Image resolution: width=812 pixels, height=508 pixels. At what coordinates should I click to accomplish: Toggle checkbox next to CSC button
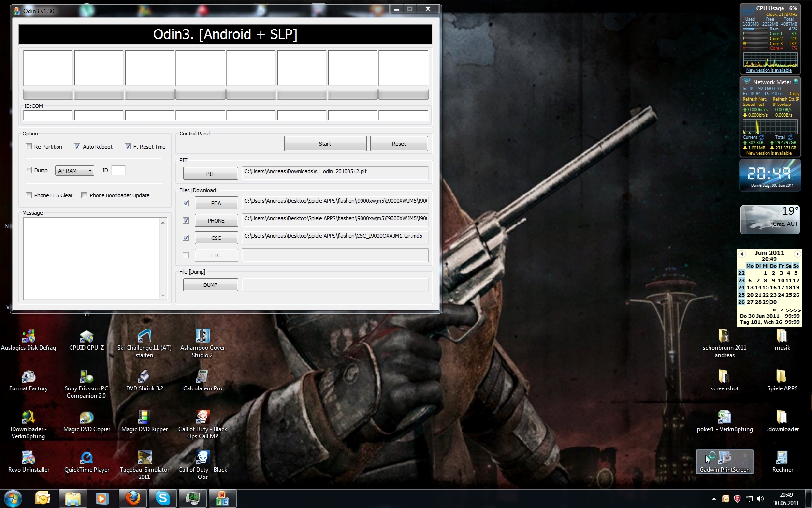coord(186,238)
